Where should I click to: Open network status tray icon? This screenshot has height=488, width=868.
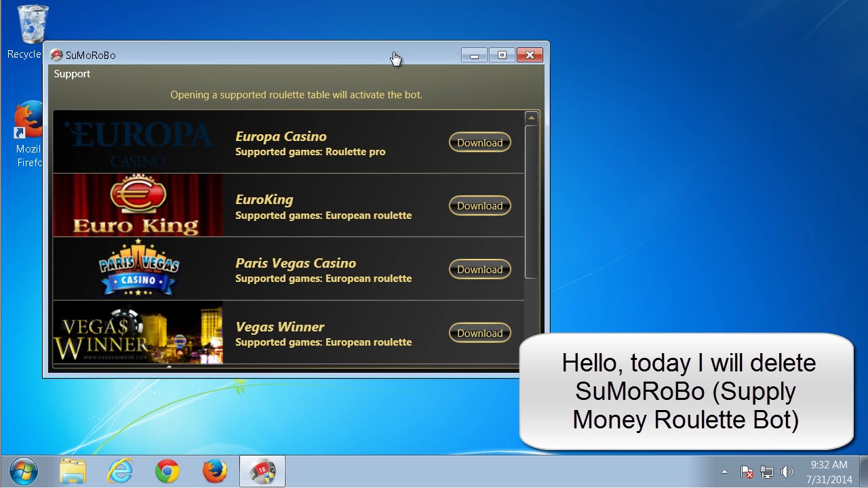pos(767,472)
